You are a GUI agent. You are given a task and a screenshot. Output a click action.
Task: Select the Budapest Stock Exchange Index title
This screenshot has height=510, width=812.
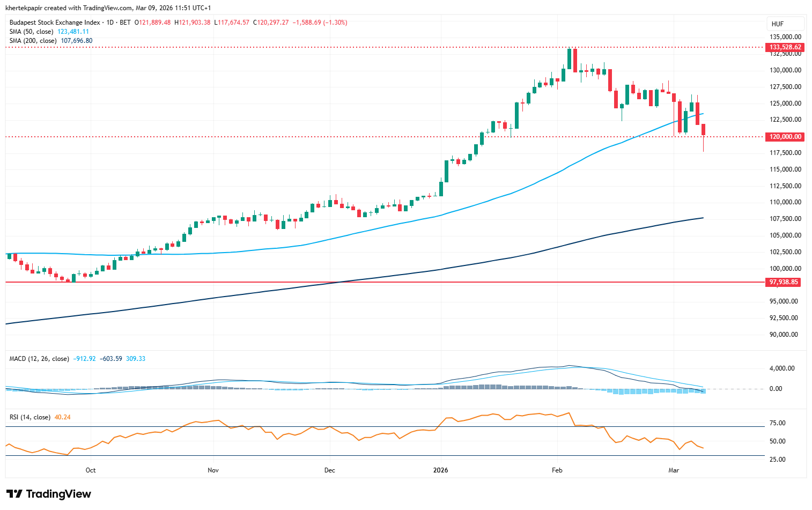(55, 23)
